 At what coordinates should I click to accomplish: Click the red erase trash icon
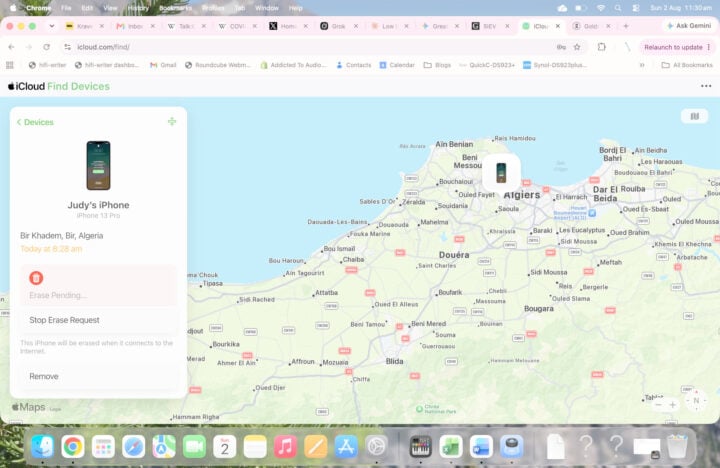pyautogui.click(x=36, y=278)
